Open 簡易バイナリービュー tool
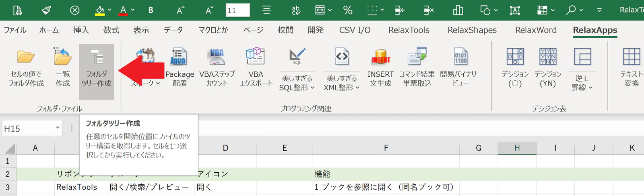The width and height of the screenshot is (644, 196). point(460,67)
